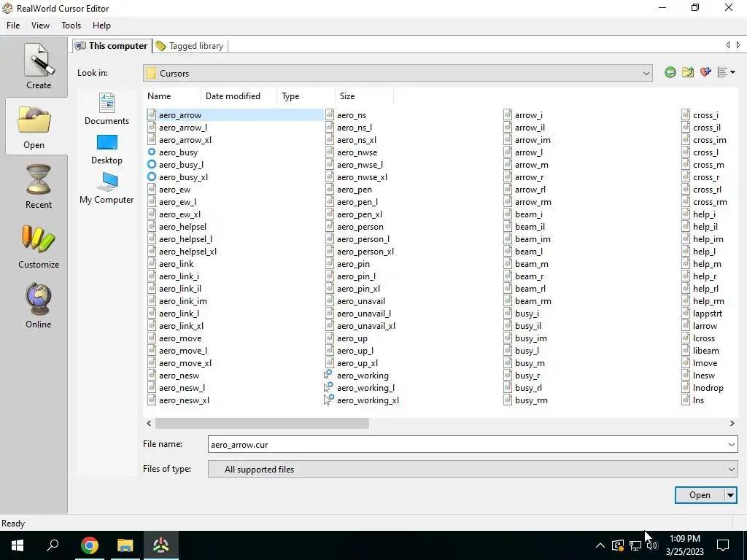
Task: Select aero_pen_xl file
Action: click(x=354, y=214)
